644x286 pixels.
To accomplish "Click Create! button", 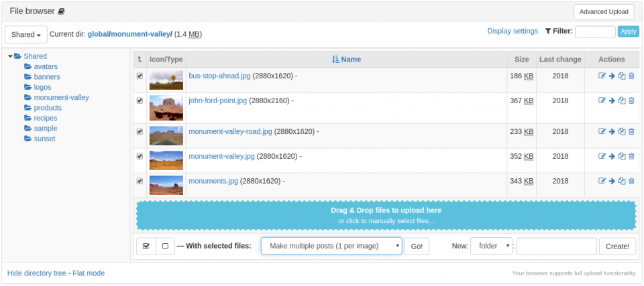I will point(617,246).
